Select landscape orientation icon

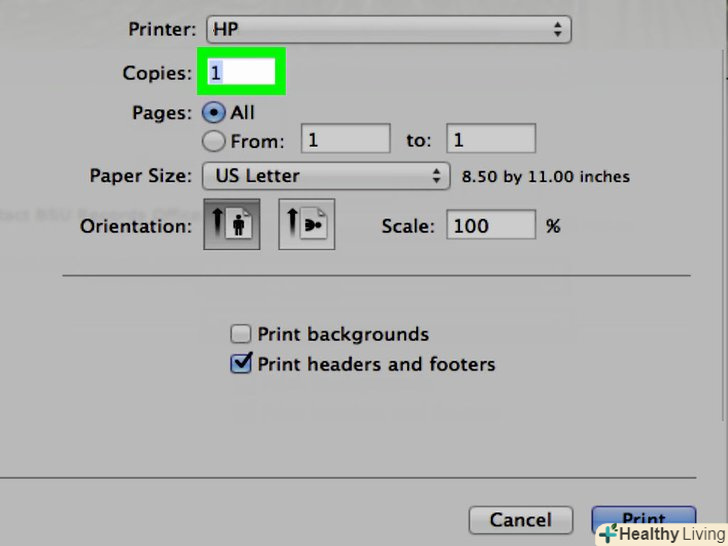306,224
